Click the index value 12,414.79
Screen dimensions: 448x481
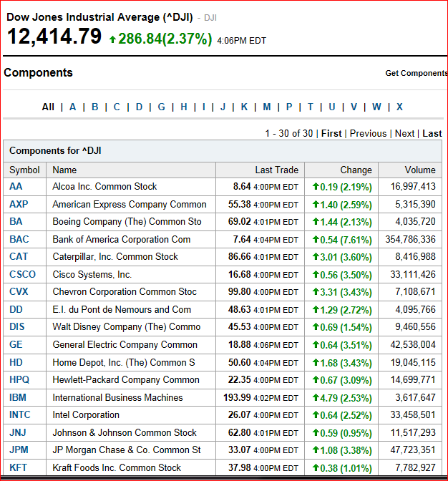54,37
